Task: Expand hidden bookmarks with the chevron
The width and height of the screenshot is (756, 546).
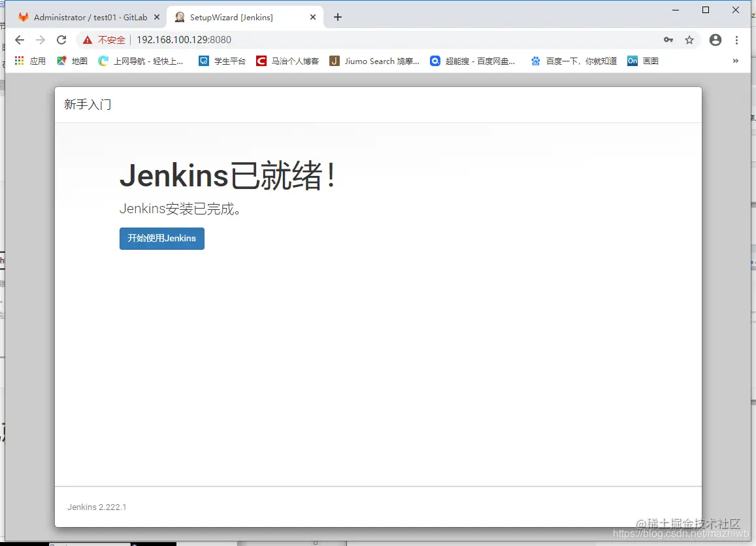Action: (x=736, y=61)
